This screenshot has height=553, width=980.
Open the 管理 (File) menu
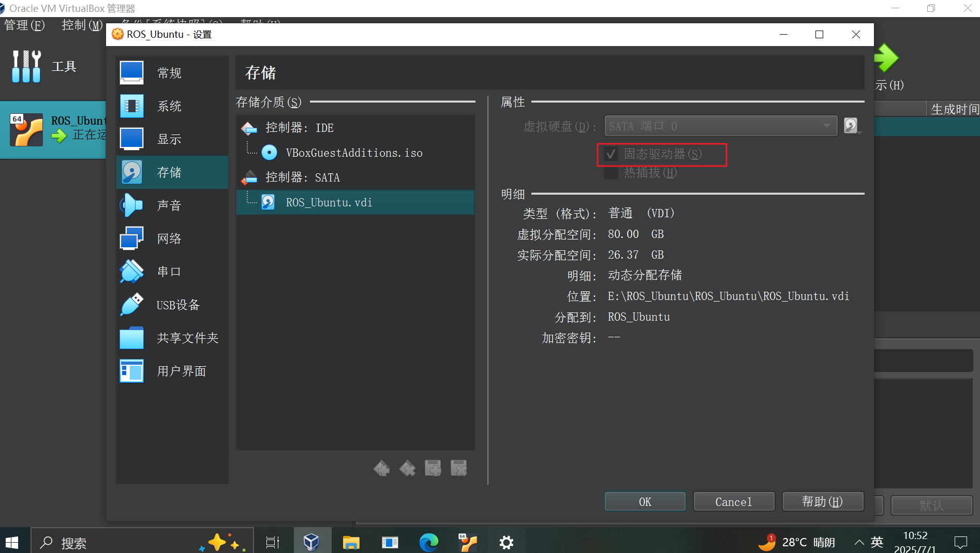[24, 25]
